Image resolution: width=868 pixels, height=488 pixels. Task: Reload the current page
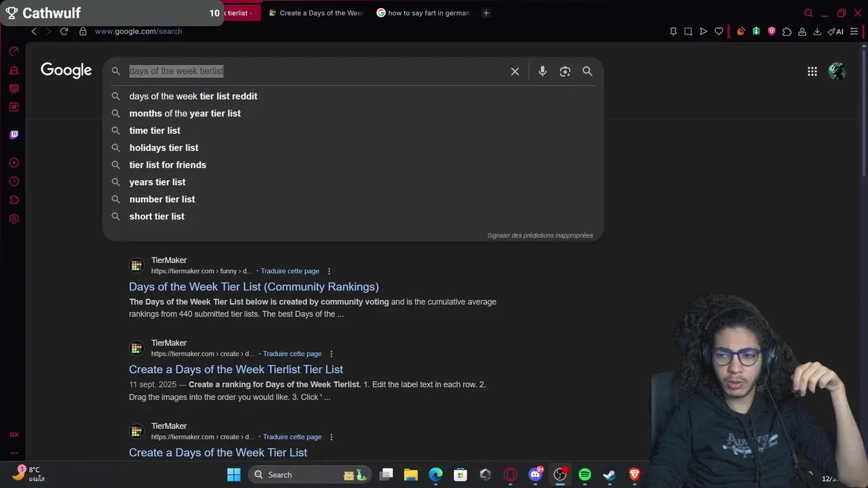click(64, 31)
